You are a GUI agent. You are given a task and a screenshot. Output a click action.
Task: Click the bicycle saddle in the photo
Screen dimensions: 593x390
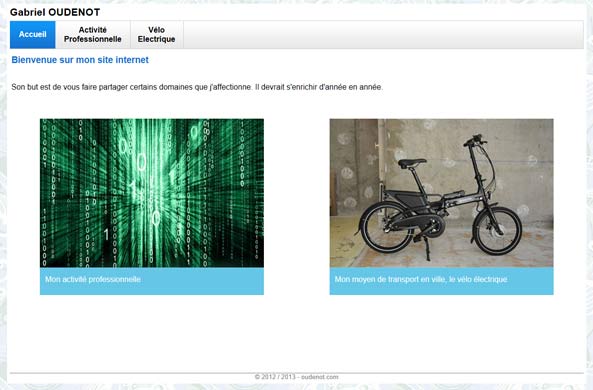pyautogui.click(x=412, y=163)
